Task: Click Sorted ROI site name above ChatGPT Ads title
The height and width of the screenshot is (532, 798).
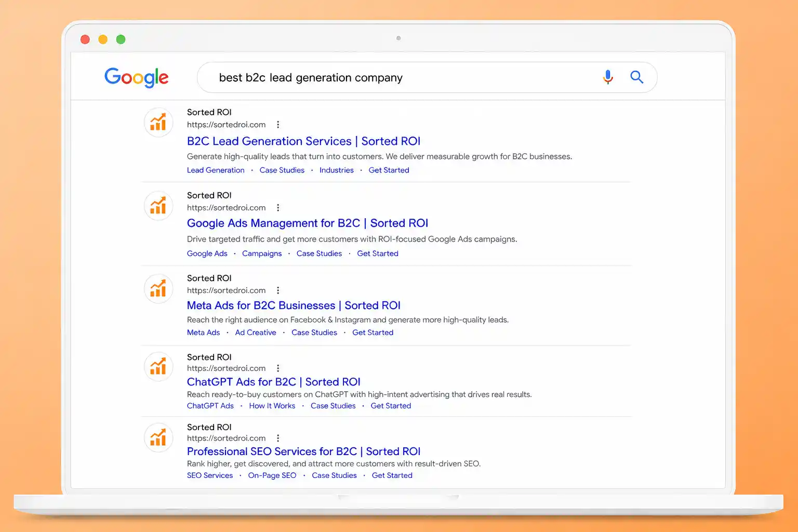Action: click(x=209, y=357)
